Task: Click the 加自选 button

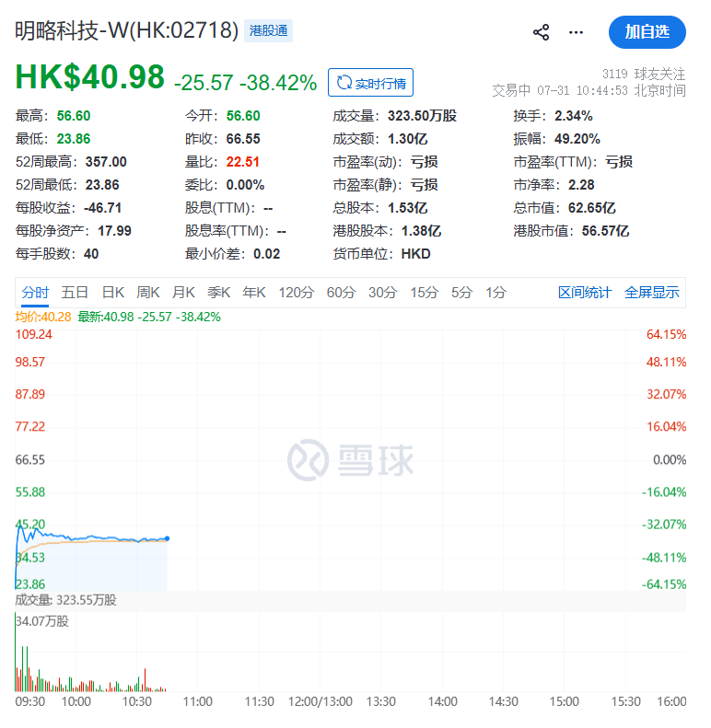Action: point(647,32)
